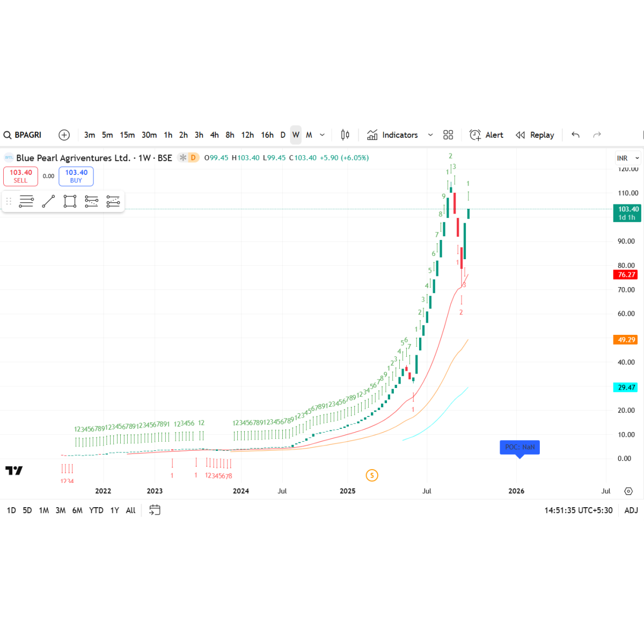
Task: Select the trend line drawing tool
Action: [x=48, y=201]
